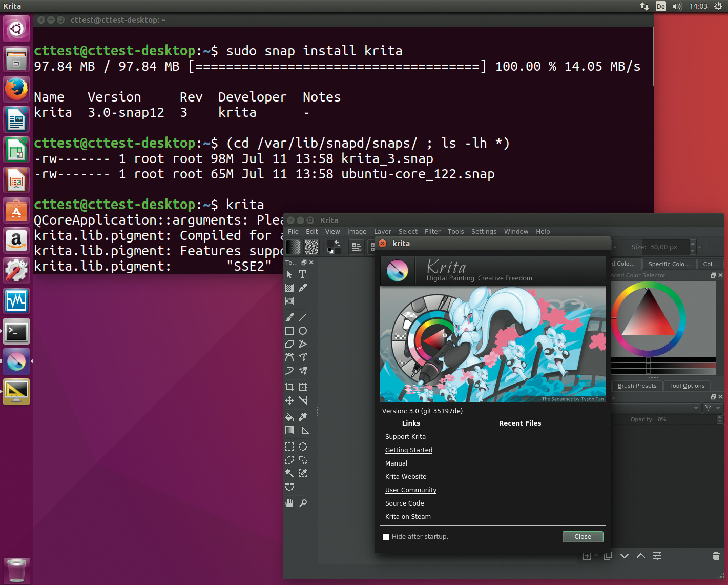Open the File menu in Krita
Viewport: 728px width, 585px height.
(293, 232)
